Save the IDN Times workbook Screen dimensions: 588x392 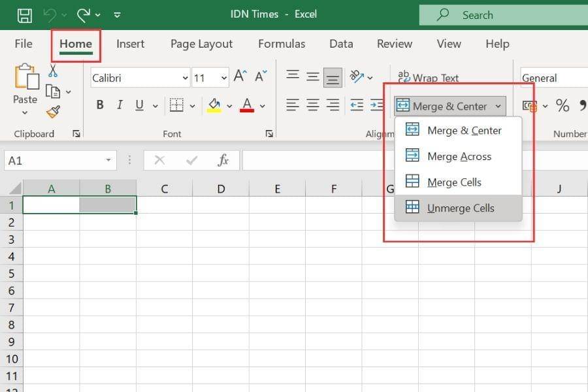click(24, 14)
